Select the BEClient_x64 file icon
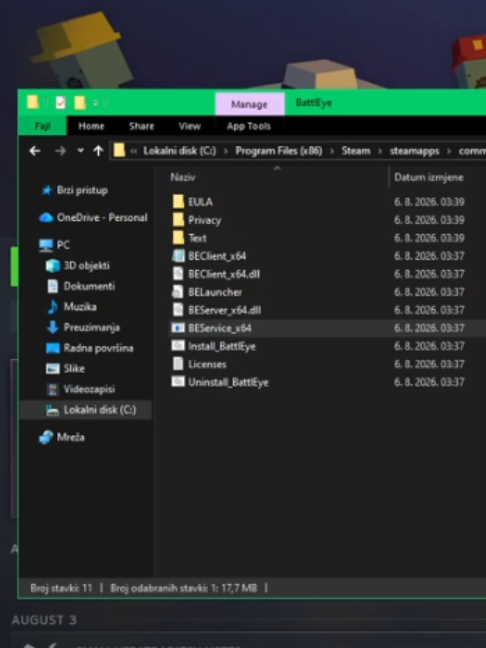 (x=178, y=256)
